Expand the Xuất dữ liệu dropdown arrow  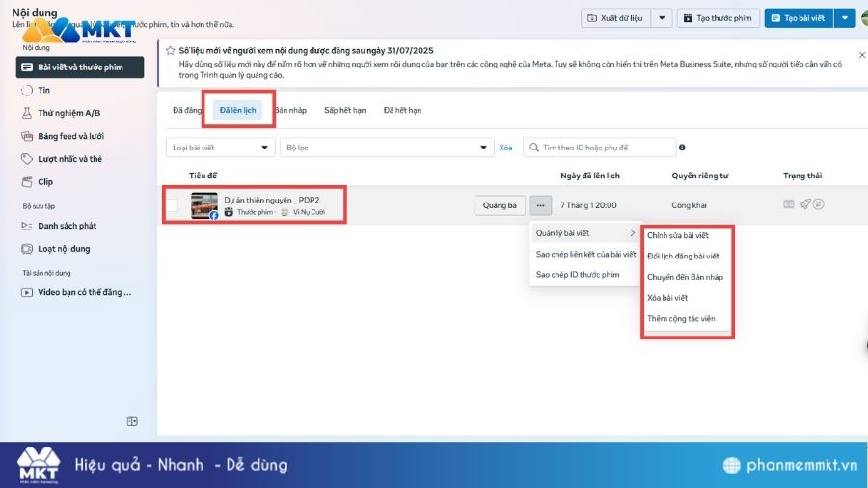pyautogui.click(x=662, y=18)
